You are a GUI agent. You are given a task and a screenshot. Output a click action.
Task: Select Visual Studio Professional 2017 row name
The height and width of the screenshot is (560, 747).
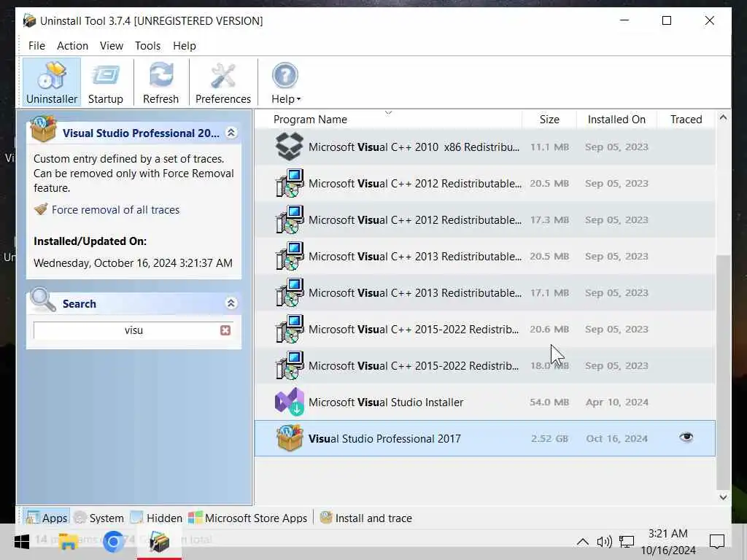(384, 438)
